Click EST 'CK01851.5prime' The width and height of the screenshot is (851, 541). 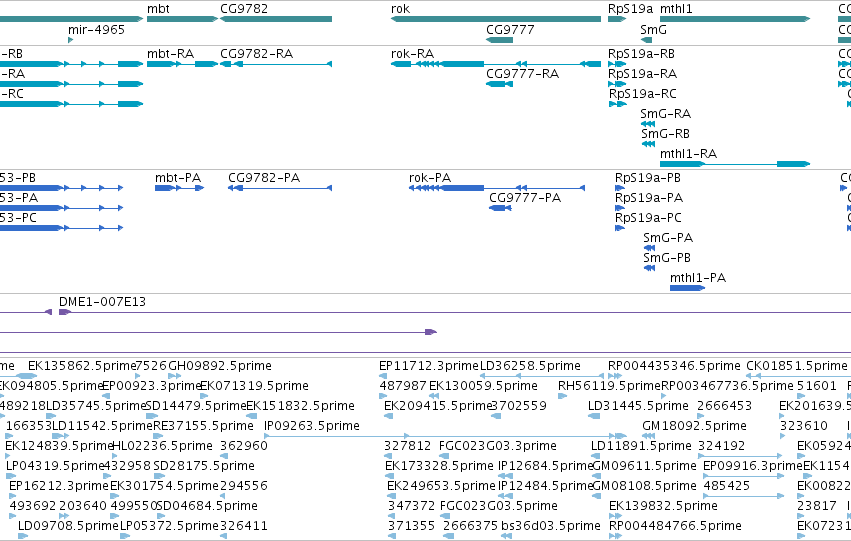(x=797, y=366)
